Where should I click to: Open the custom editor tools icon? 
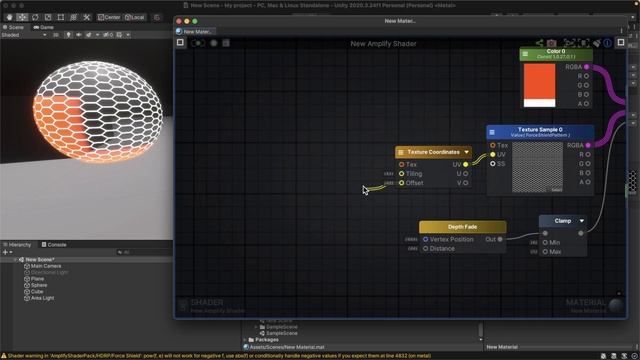87,17
